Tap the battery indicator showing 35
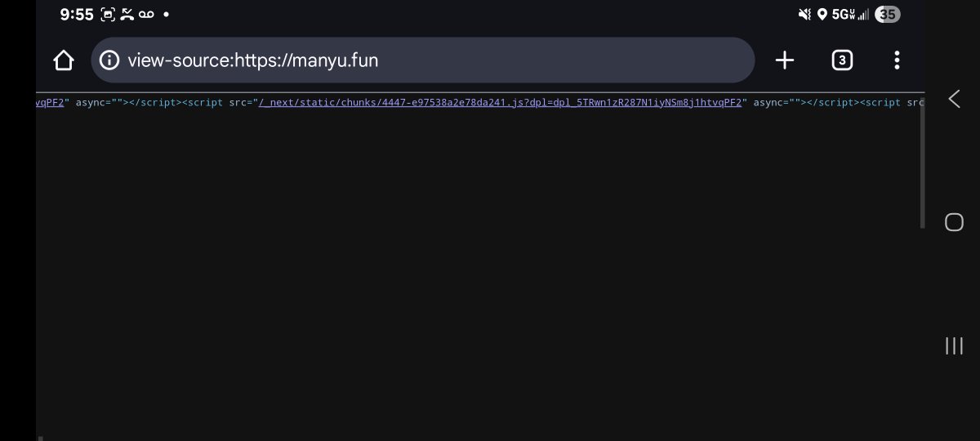 click(887, 14)
